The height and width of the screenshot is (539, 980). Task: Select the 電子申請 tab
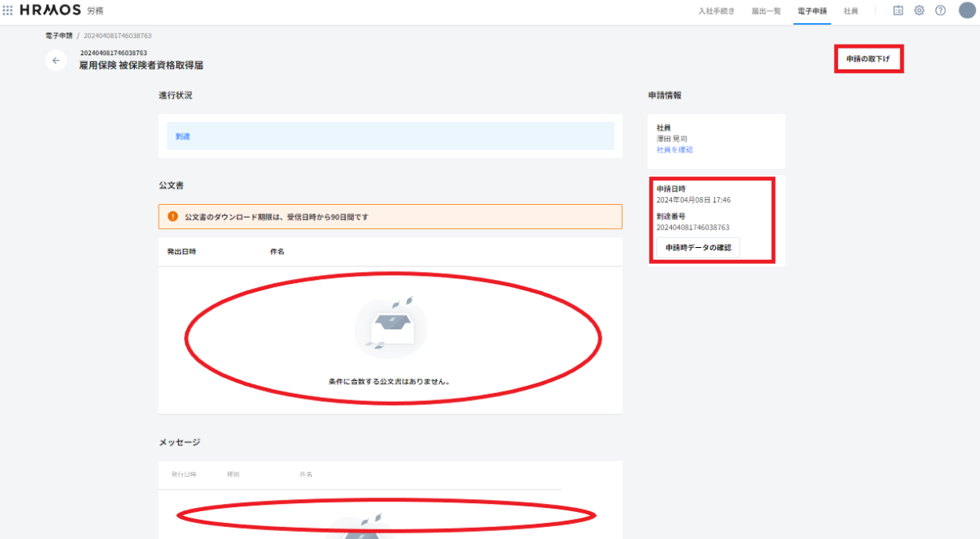[x=812, y=11]
